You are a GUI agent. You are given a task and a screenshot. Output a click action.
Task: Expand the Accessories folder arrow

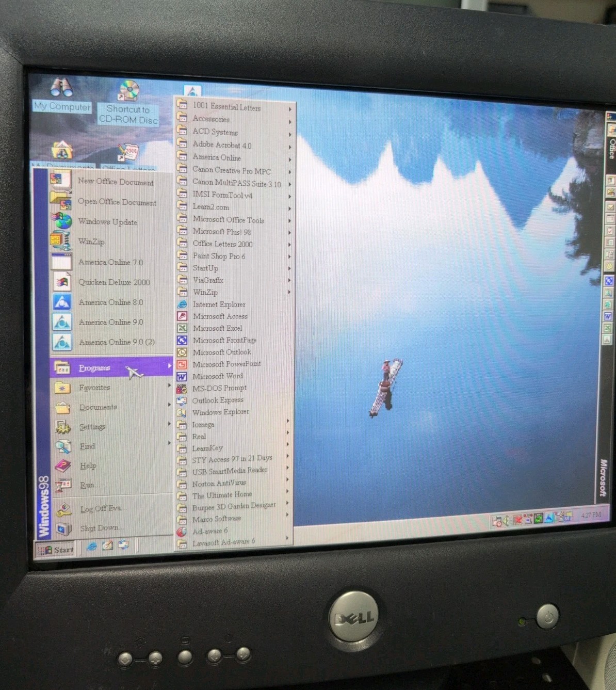point(290,122)
